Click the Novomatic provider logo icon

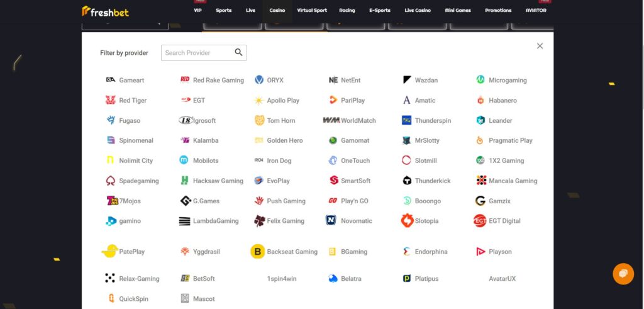pyautogui.click(x=331, y=221)
